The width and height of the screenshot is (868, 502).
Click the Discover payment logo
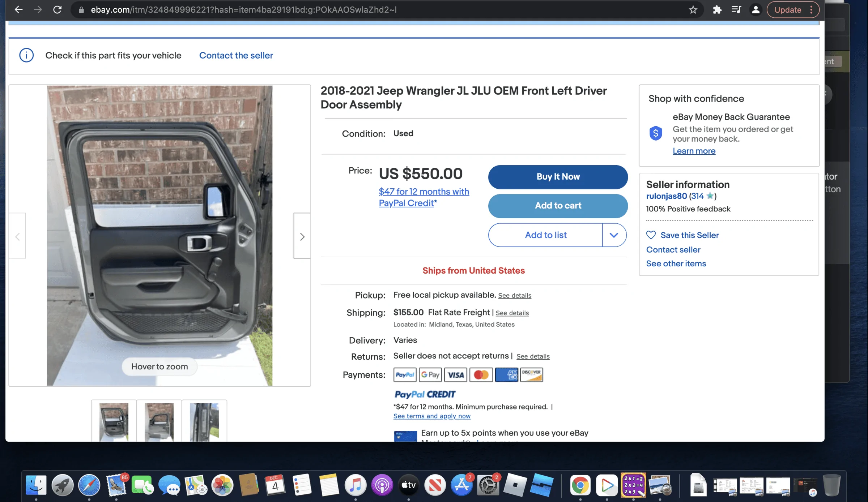[532, 375]
